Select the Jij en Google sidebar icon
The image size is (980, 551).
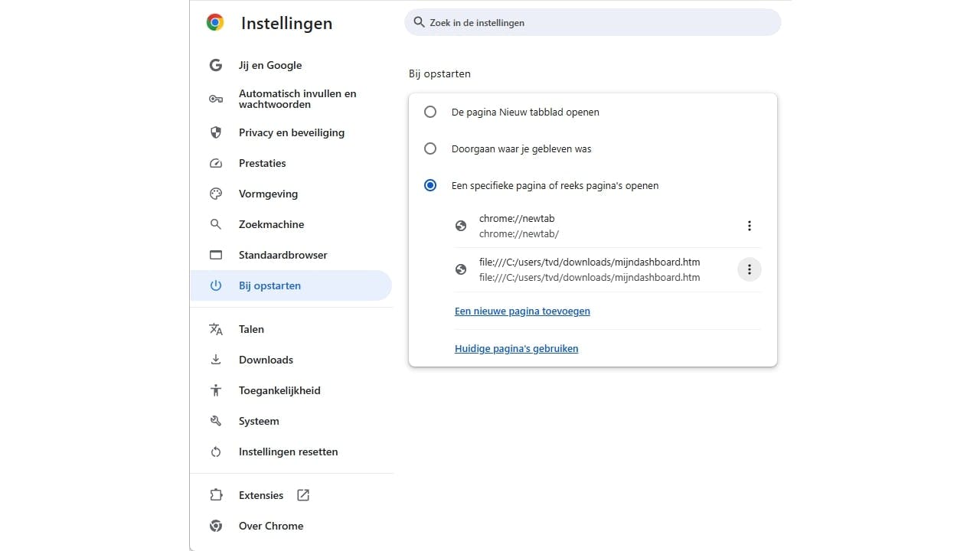click(216, 65)
